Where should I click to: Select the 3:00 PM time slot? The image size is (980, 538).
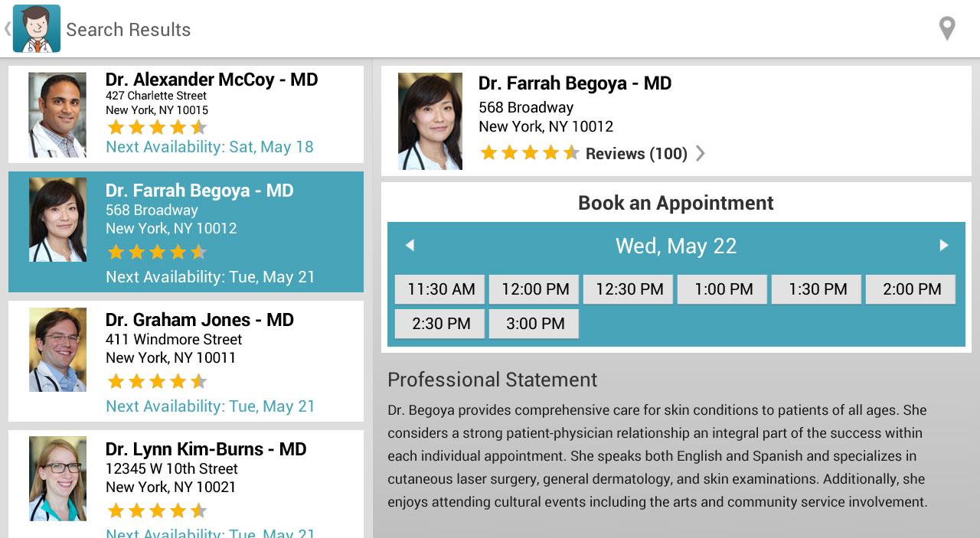click(x=534, y=324)
